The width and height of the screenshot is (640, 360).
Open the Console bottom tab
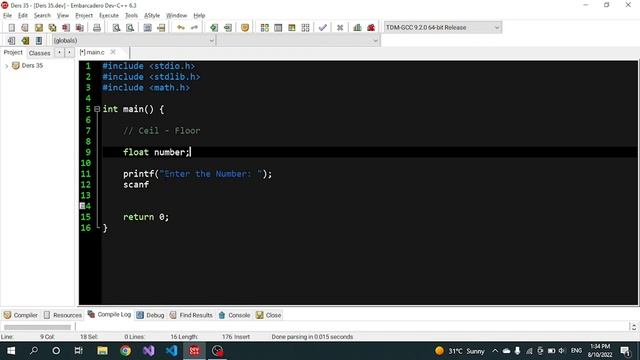pyautogui.click(x=234, y=315)
